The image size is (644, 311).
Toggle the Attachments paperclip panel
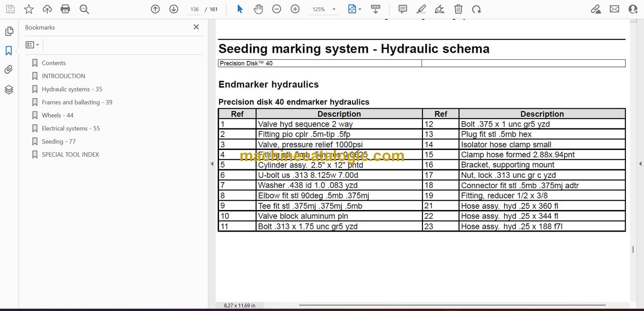[9, 70]
